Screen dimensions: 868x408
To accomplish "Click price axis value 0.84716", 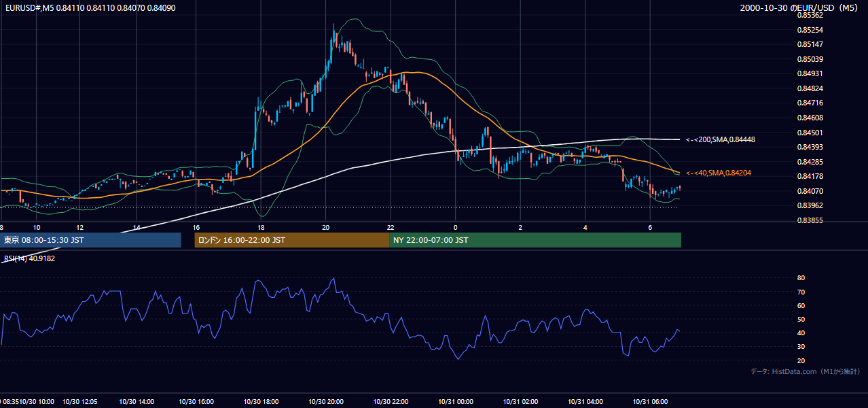I will 810,103.
